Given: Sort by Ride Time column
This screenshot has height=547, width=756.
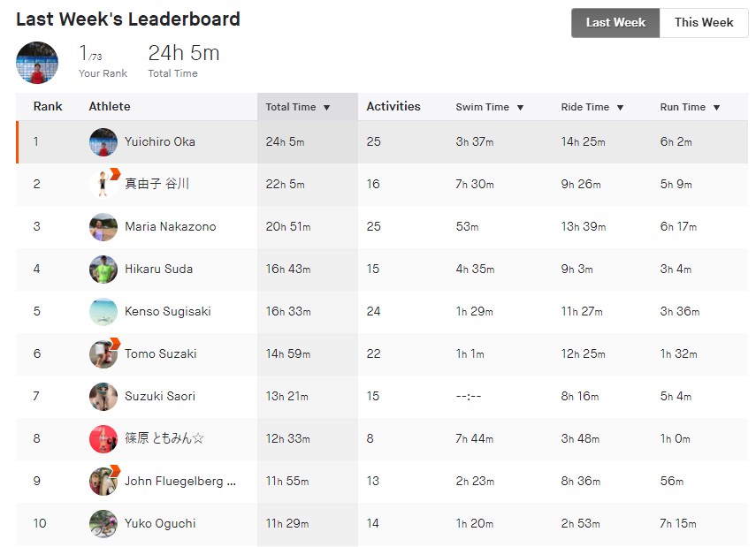Looking at the screenshot, I should pyautogui.click(x=592, y=107).
